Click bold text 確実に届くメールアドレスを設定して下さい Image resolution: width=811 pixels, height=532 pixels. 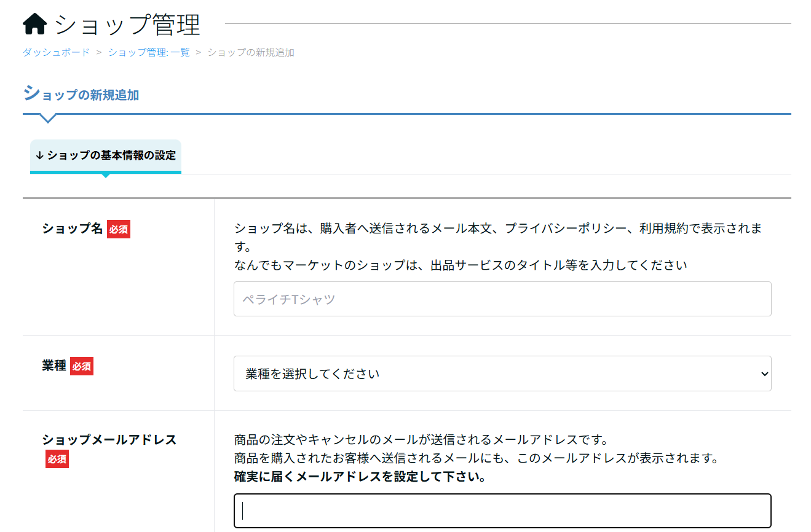pos(360,477)
